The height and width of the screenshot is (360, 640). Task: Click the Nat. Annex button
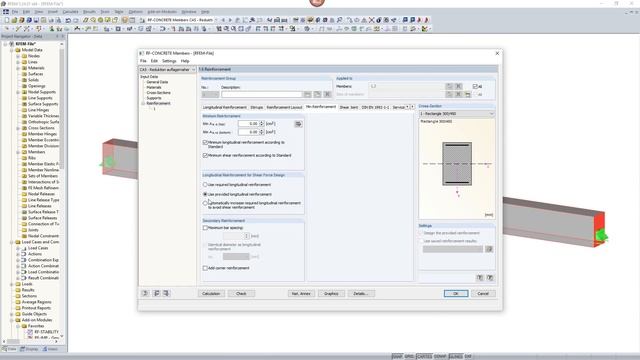pyautogui.click(x=301, y=293)
